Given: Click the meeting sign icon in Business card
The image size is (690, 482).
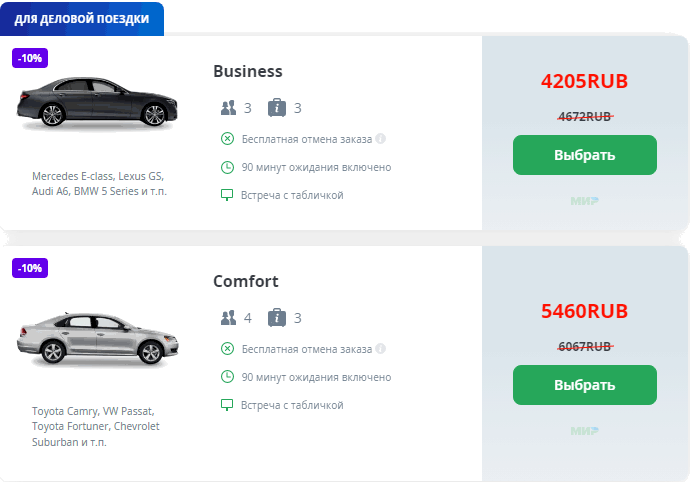Looking at the screenshot, I should click(227, 195).
